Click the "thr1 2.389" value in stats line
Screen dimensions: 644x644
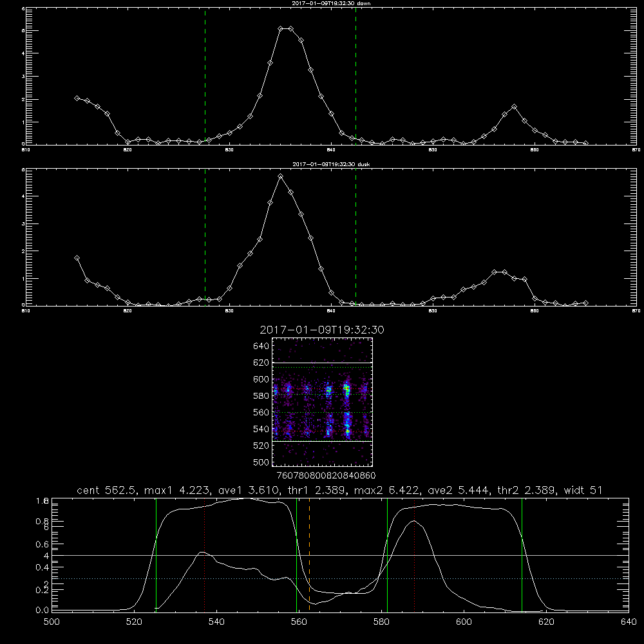pos(317,490)
